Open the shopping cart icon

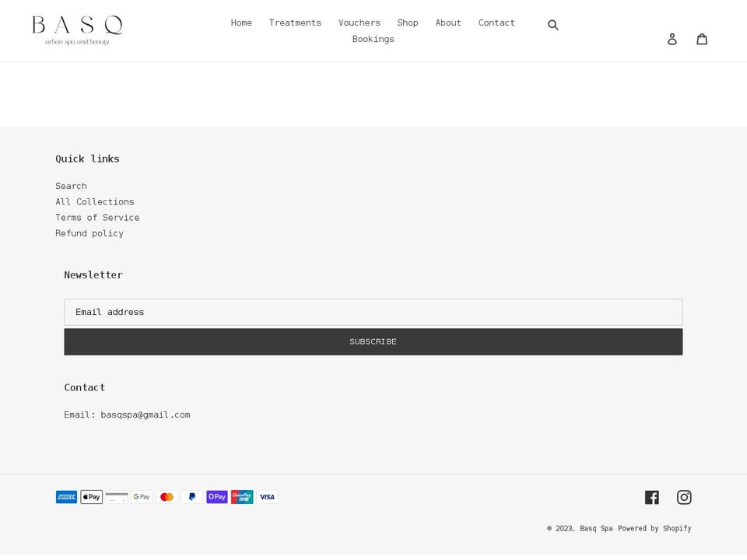tap(702, 39)
